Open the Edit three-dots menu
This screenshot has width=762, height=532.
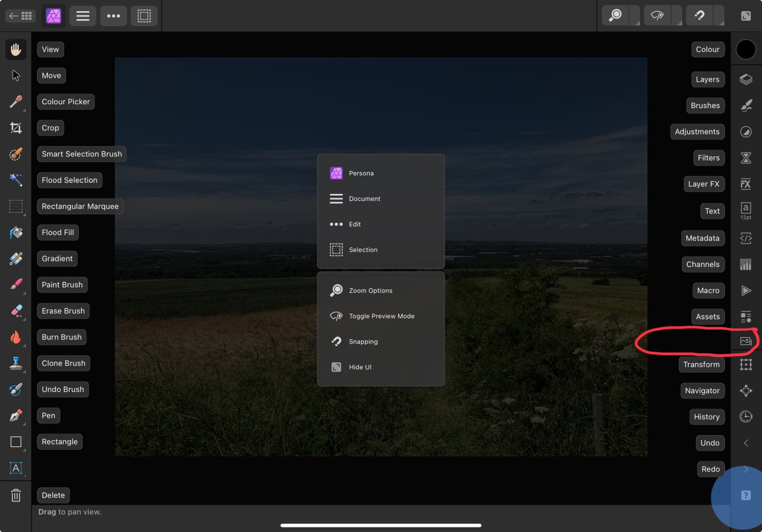[113, 16]
